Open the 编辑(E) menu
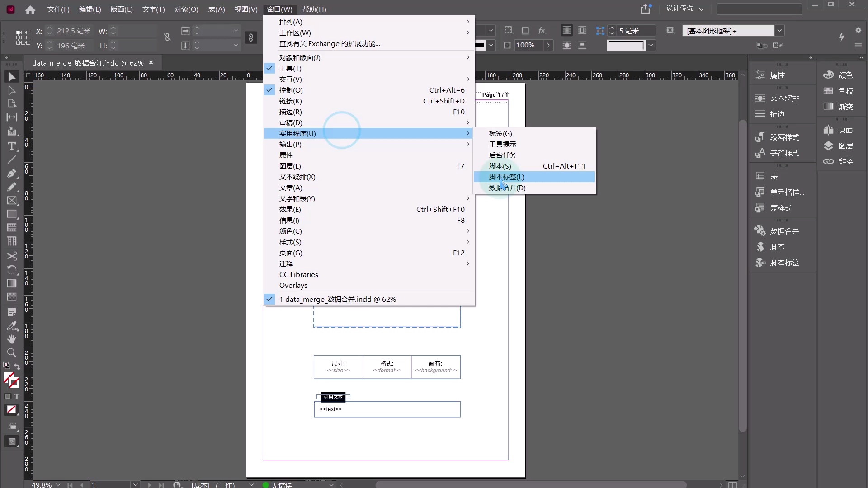Image resolution: width=868 pixels, height=488 pixels. 90,9
